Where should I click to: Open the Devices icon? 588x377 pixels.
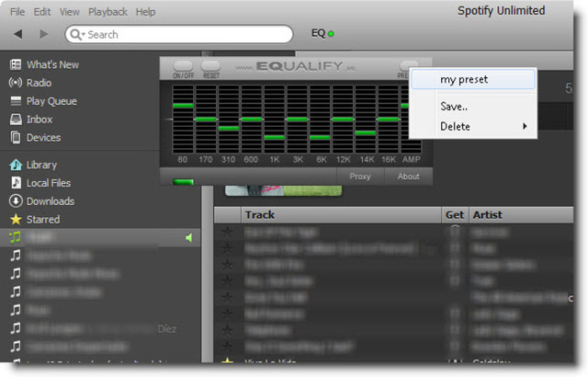tap(16, 137)
